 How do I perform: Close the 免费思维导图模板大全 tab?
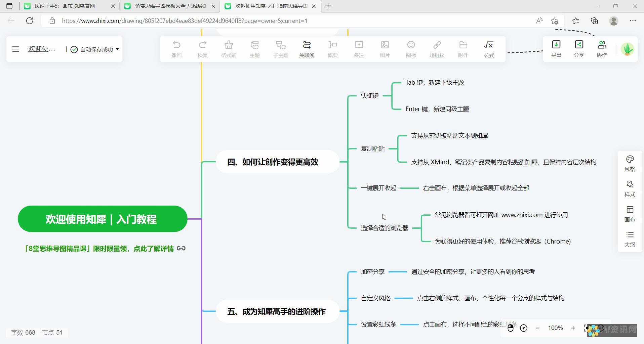213,6
